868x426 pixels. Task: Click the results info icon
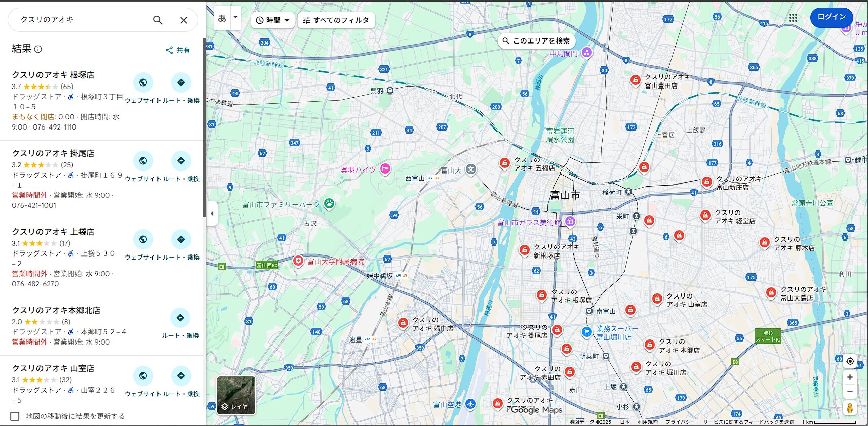(x=38, y=49)
